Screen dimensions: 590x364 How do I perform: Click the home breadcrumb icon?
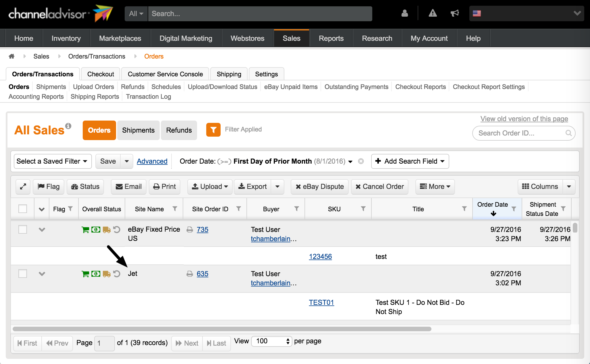[x=11, y=56]
